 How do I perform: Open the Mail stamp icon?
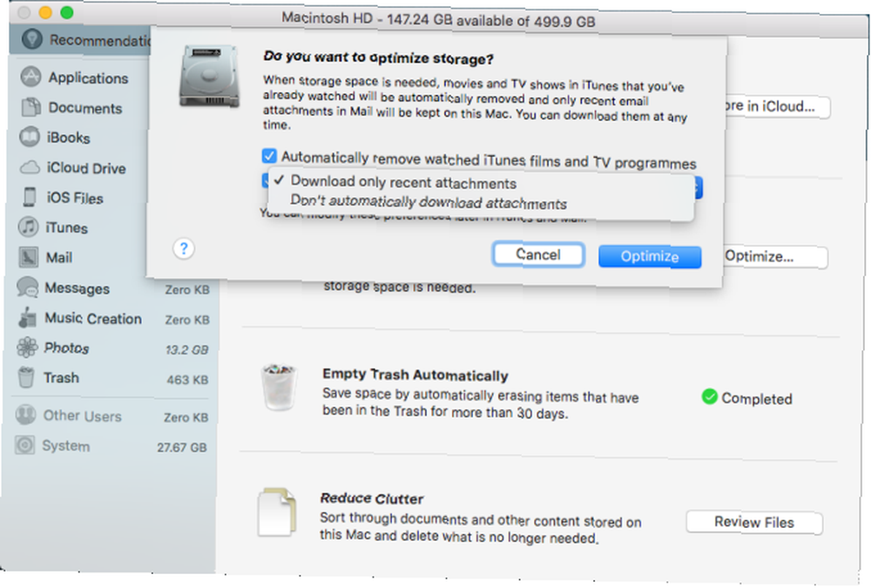[29, 257]
